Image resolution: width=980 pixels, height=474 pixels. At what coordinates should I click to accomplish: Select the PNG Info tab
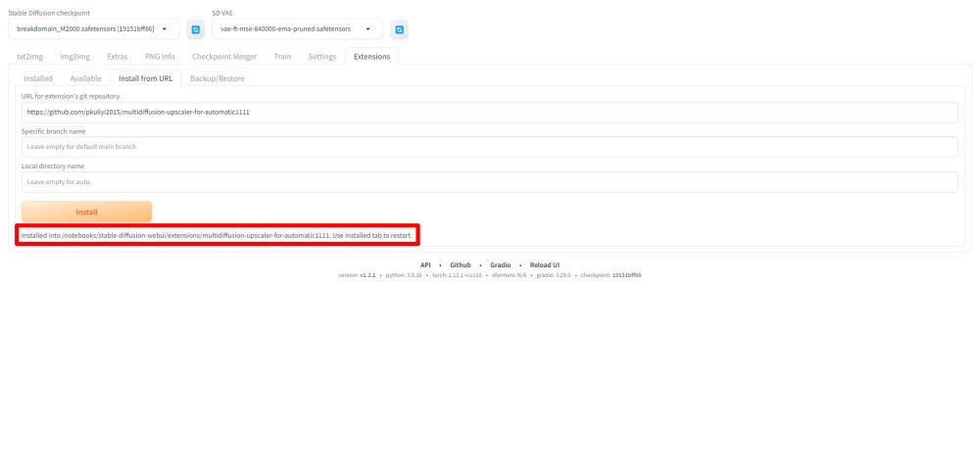159,57
